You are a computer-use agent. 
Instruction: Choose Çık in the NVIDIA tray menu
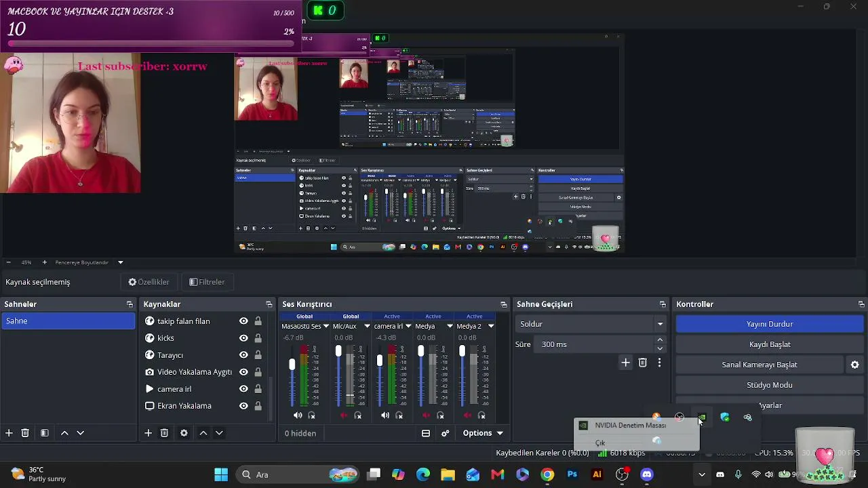[x=600, y=443]
